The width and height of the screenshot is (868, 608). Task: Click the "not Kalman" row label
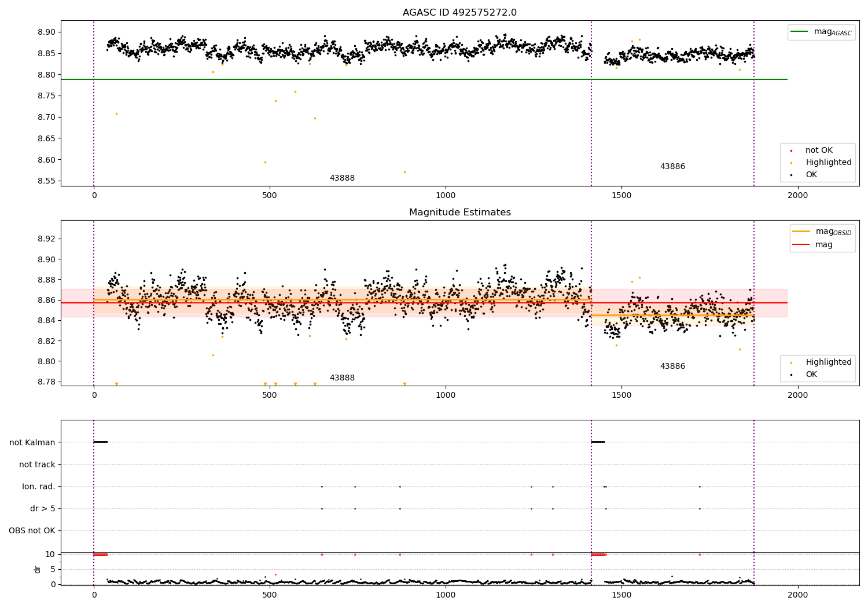point(32,442)
